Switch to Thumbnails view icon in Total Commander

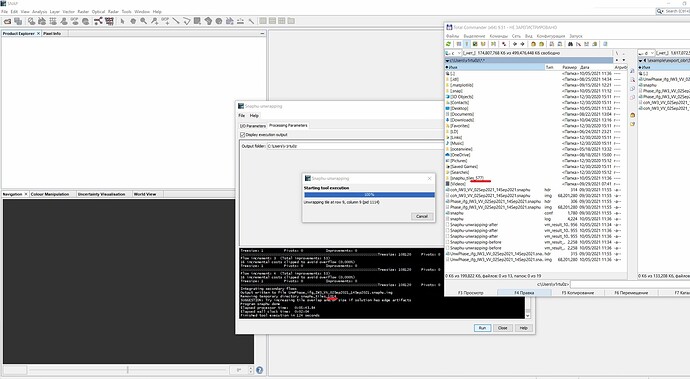coord(475,44)
